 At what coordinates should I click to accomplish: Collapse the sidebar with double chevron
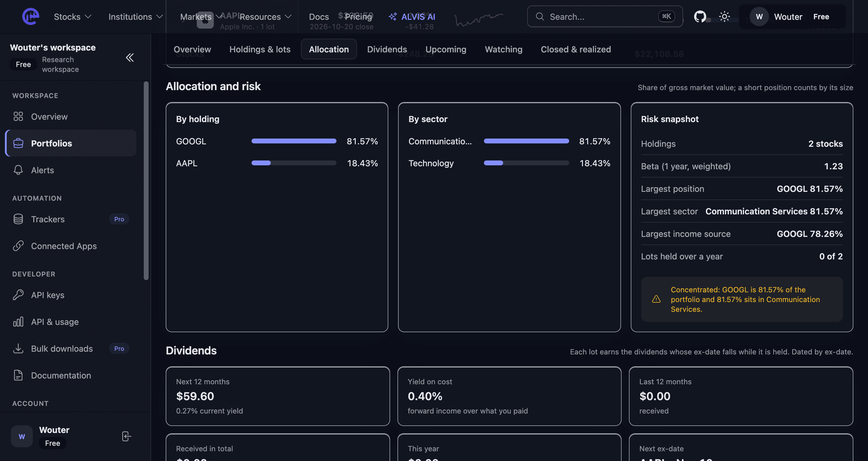pos(130,58)
